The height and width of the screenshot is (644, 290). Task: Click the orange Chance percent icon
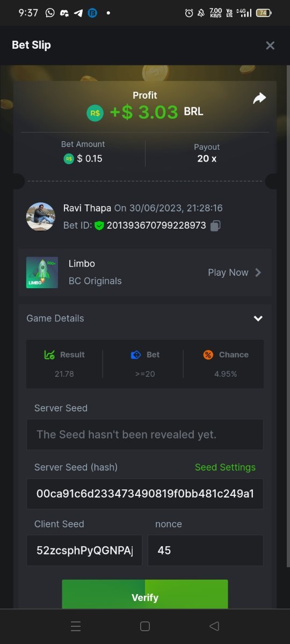pos(208,355)
